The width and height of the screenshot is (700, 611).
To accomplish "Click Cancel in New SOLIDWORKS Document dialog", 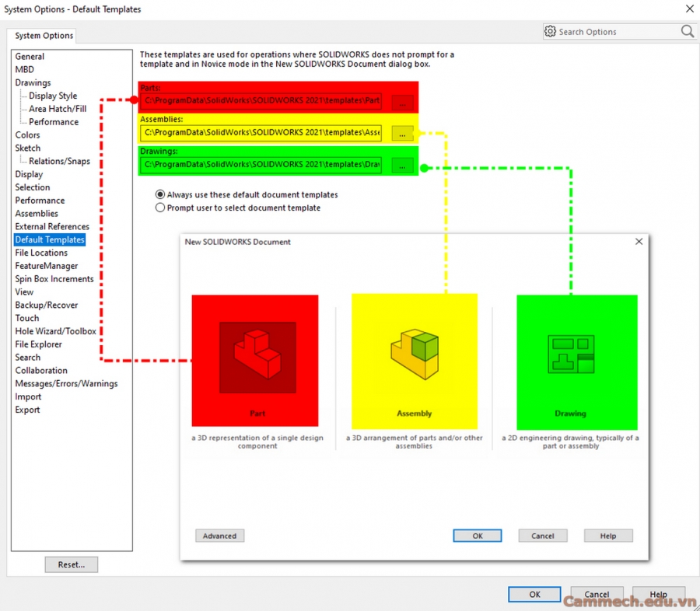I will pyautogui.click(x=543, y=536).
